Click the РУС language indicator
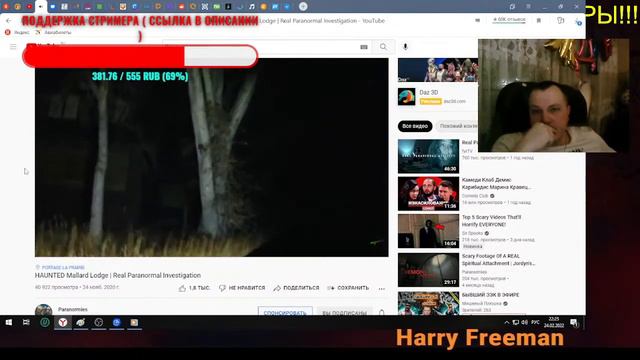 tap(536, 322)
